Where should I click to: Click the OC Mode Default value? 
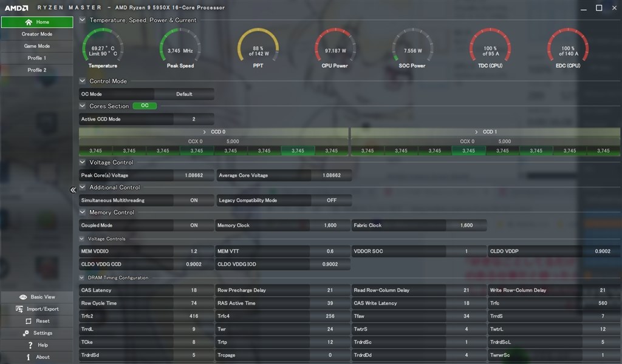[184, 94]
